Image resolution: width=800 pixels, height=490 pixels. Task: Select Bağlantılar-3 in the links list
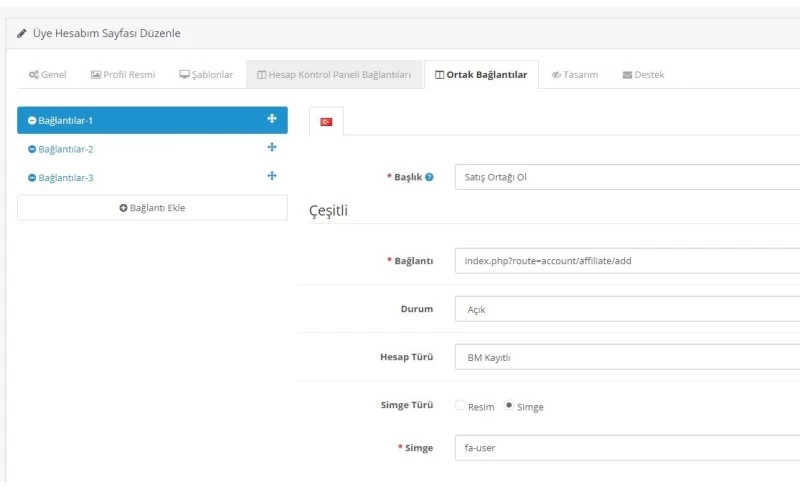(x=152, y=178)
